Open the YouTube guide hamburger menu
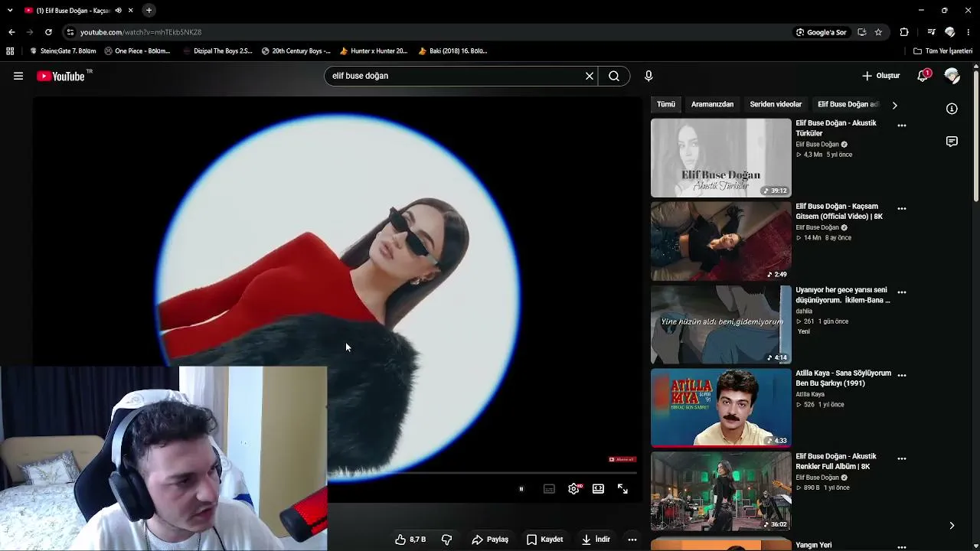 (x=18, y=76)
